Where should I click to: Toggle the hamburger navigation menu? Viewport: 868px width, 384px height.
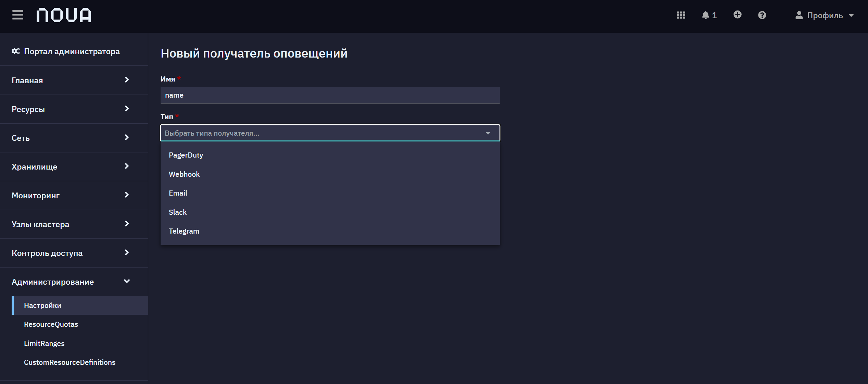[x=18, y=15]
